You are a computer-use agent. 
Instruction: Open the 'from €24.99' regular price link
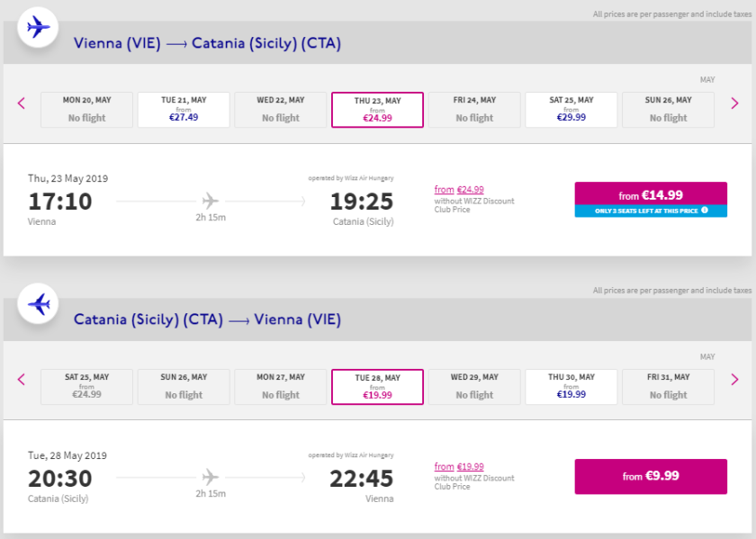(x=459, y=190)
